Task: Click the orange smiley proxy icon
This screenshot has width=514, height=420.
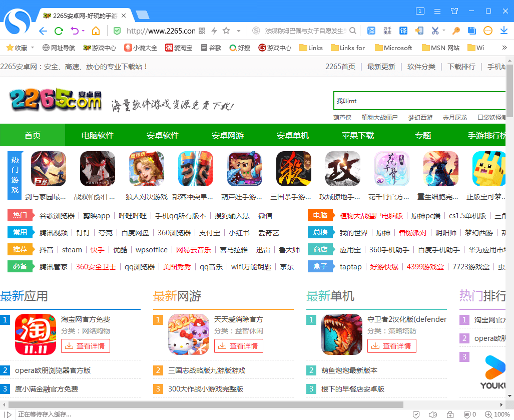Action: coord(489,31)
